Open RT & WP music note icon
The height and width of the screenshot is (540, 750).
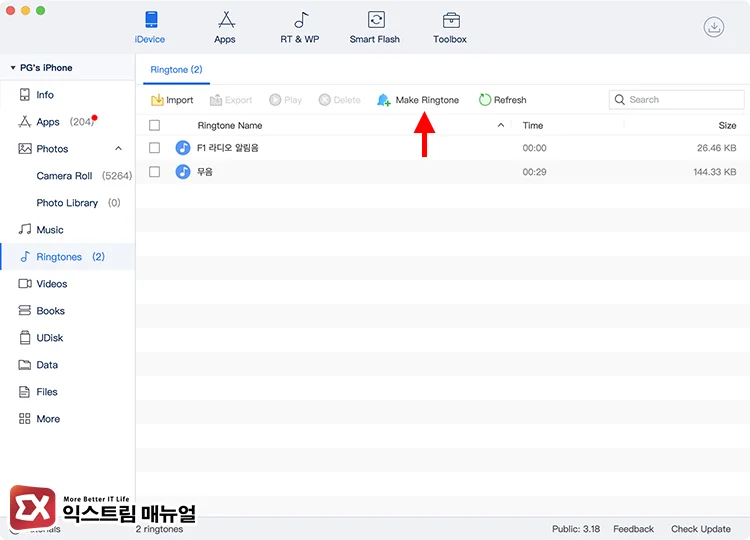[x=300, y=21]
